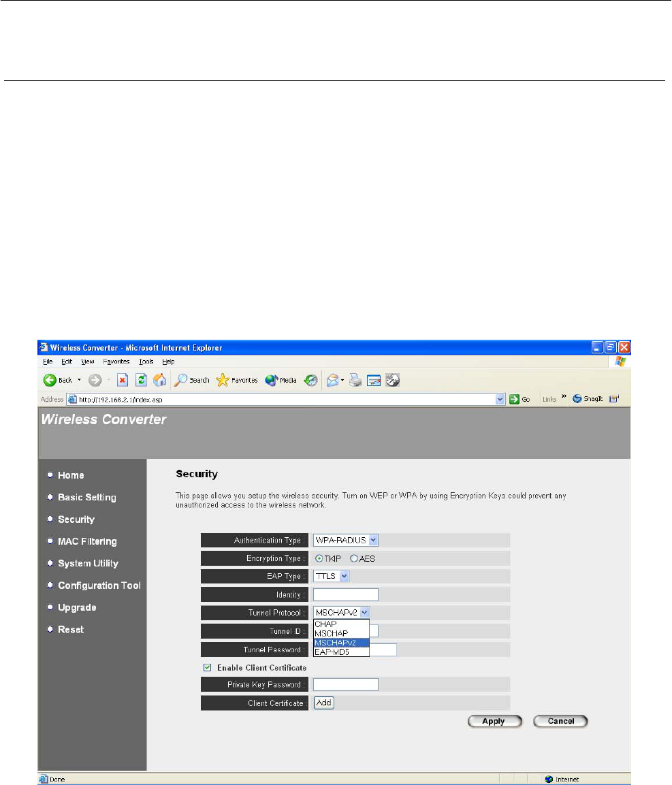Open Reset in the sidebar
672x785 pixels.
pos(71,629)
